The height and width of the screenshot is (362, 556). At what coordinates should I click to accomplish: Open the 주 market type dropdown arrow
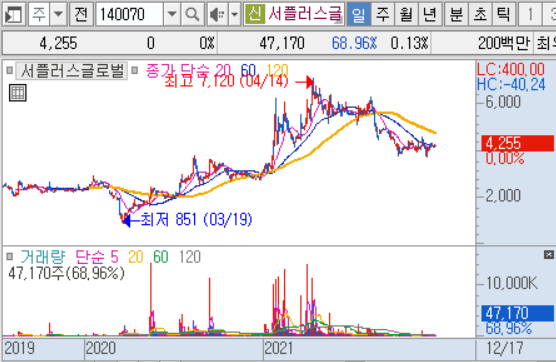(58, 14)
